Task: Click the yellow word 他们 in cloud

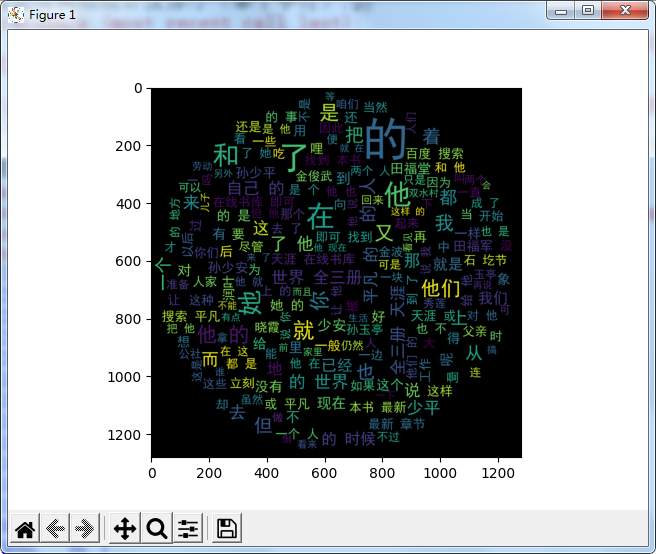Action: 440,288
